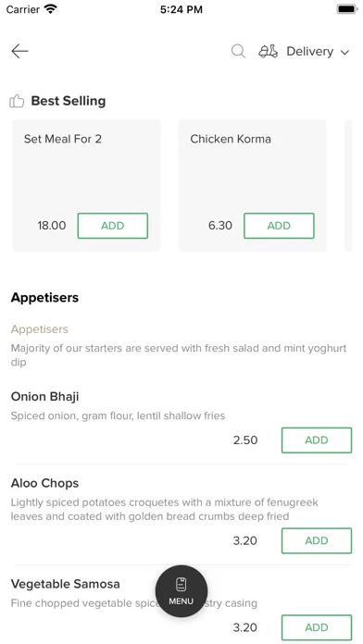Tap the battery icon in the status bar
The width and height of the screenshot is (363, 644).
click(347, 9)
